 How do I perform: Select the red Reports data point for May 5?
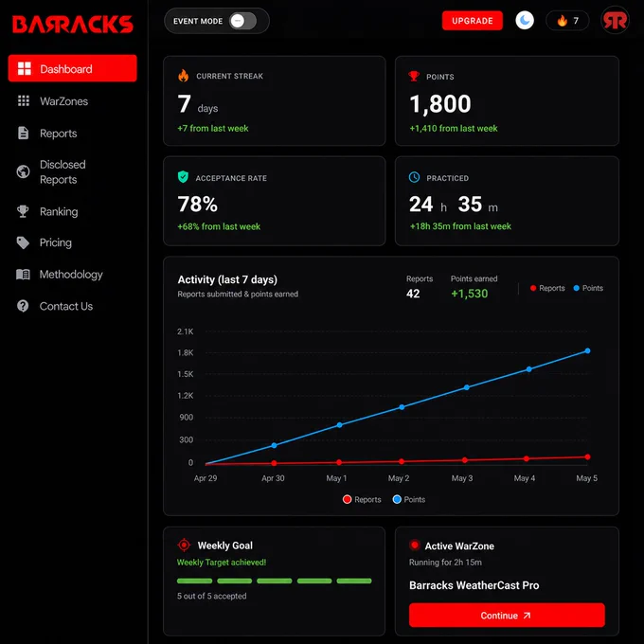click(587, 456)
